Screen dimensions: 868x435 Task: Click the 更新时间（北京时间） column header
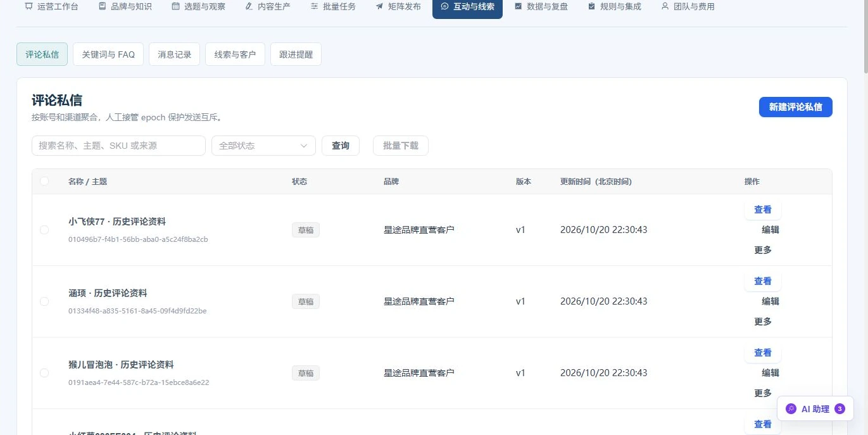[x=596, y=182]
